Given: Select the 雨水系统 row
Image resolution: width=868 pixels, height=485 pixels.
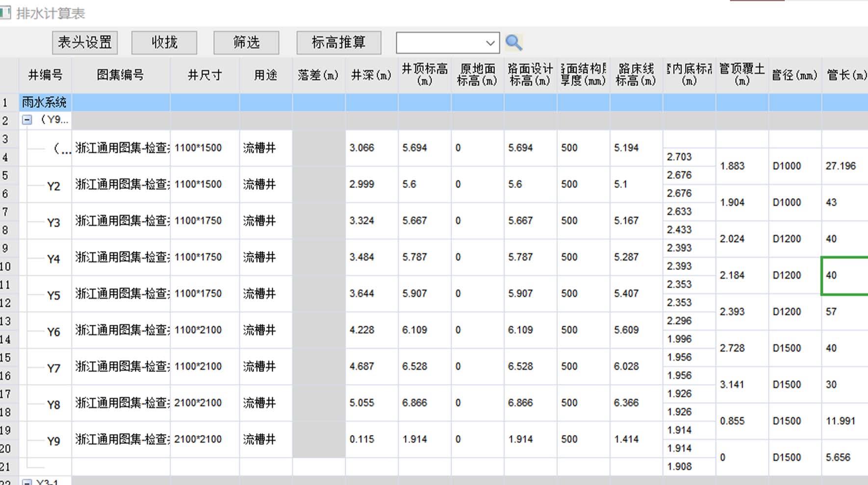Looking at the screenshot, I should (443, 102).
